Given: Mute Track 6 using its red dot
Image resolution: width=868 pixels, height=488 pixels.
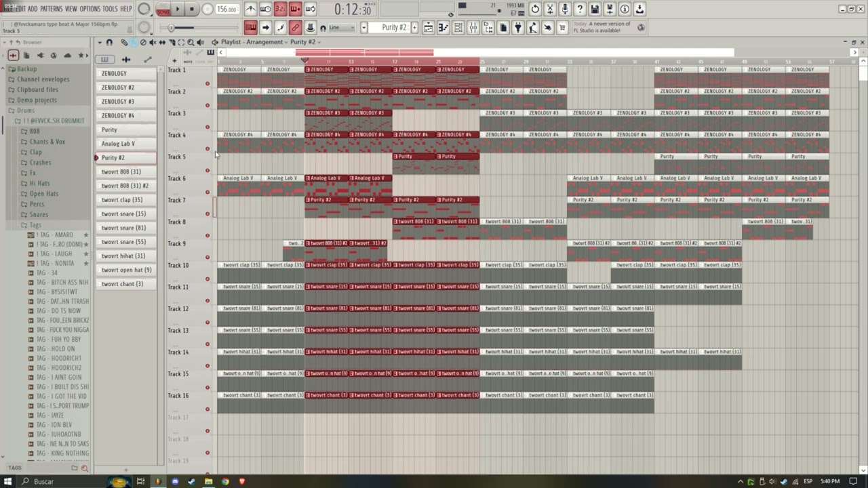Looking at the screenshot, I should pos(208,192).
